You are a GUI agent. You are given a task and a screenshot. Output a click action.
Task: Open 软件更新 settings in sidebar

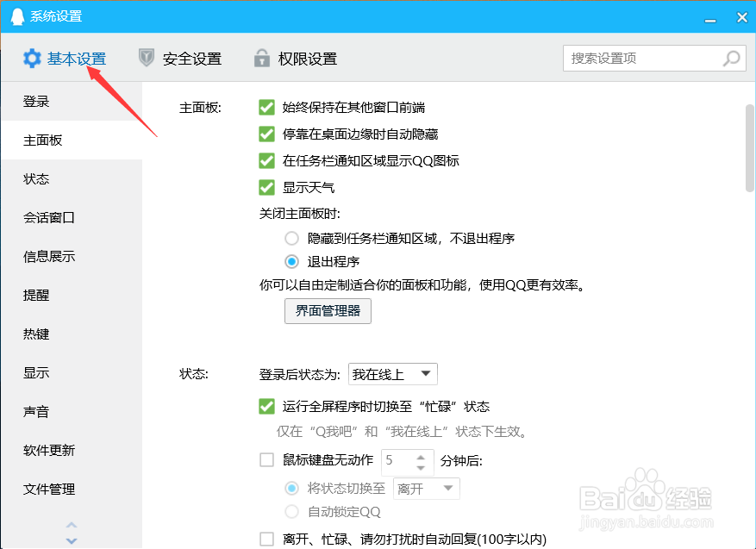[x=72, y=450]
